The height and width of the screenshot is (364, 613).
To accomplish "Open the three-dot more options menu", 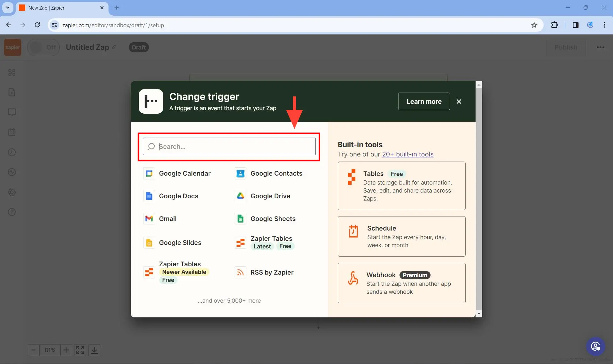I will click(600, 47).
